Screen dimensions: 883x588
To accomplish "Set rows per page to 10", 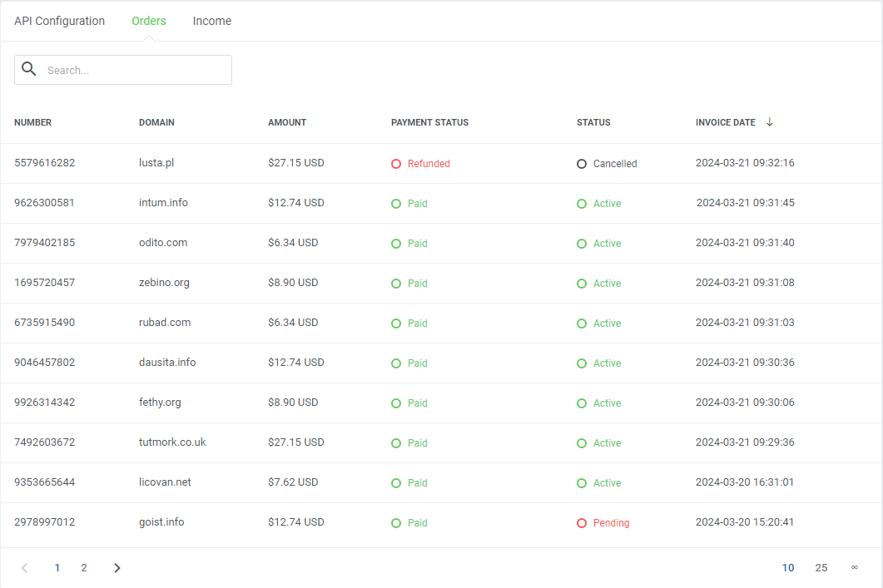I will pyautogui.click(x=788, y=568).
